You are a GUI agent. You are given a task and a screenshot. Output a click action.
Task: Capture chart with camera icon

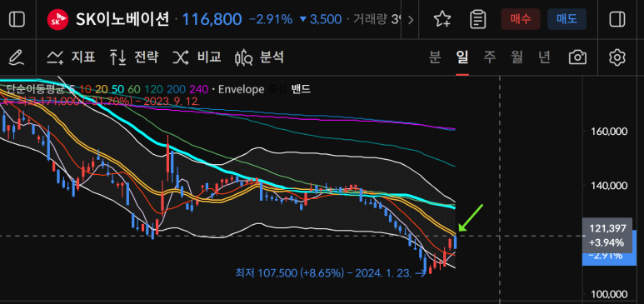coord(577,57)
